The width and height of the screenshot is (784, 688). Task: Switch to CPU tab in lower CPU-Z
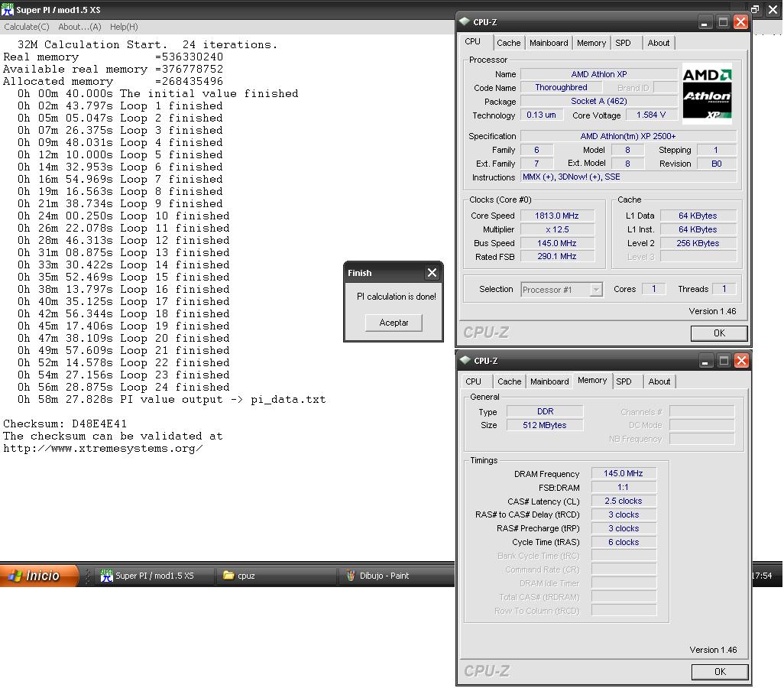point(474,381)
